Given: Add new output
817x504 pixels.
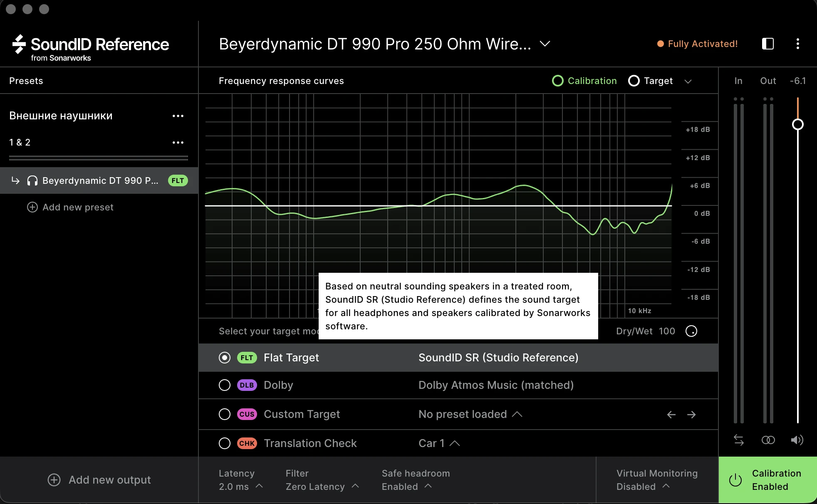Looking at the screenshot, I should coord(99,480).
